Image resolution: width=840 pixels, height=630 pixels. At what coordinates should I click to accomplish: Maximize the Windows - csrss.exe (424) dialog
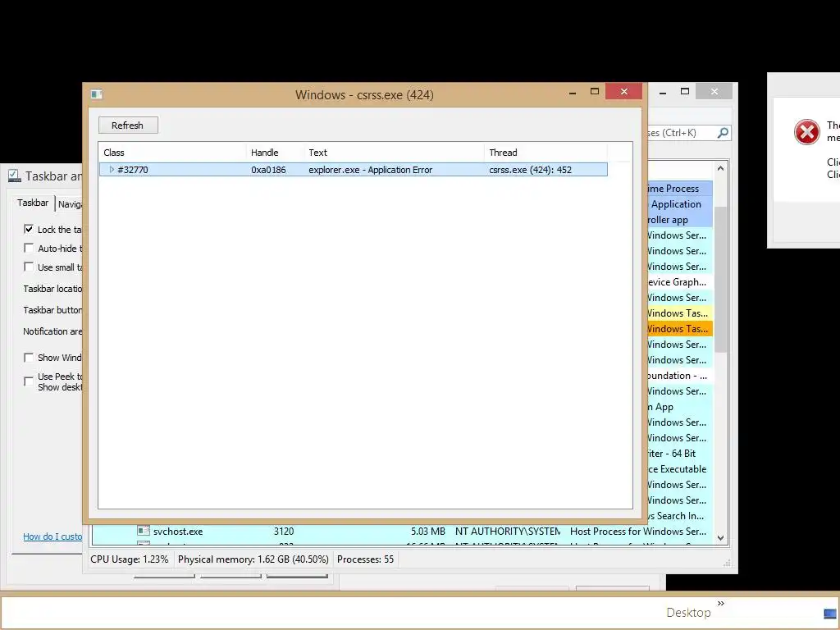[595, 92]
